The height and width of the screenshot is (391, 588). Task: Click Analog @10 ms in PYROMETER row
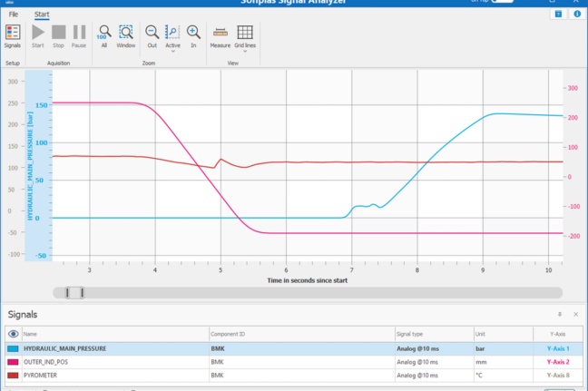tap(417, 376)
